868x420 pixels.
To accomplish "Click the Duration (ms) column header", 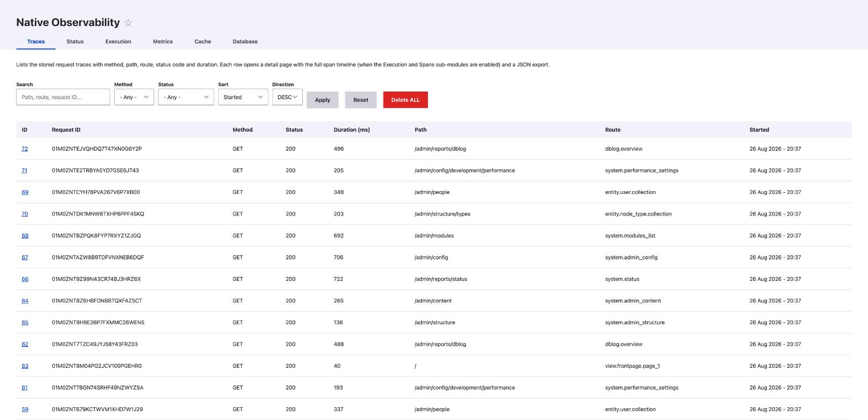I will [x=352, y=130].
